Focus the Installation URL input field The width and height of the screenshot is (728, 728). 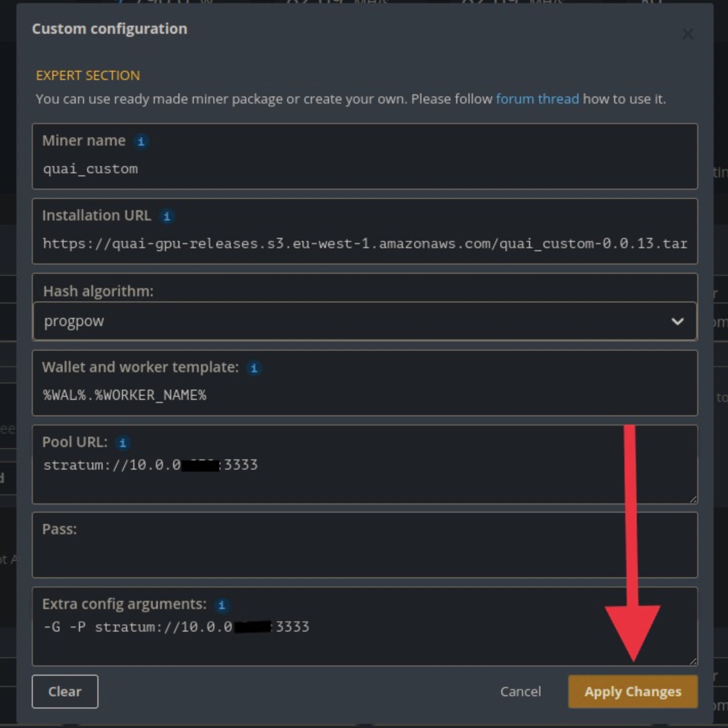pos(359,244)
